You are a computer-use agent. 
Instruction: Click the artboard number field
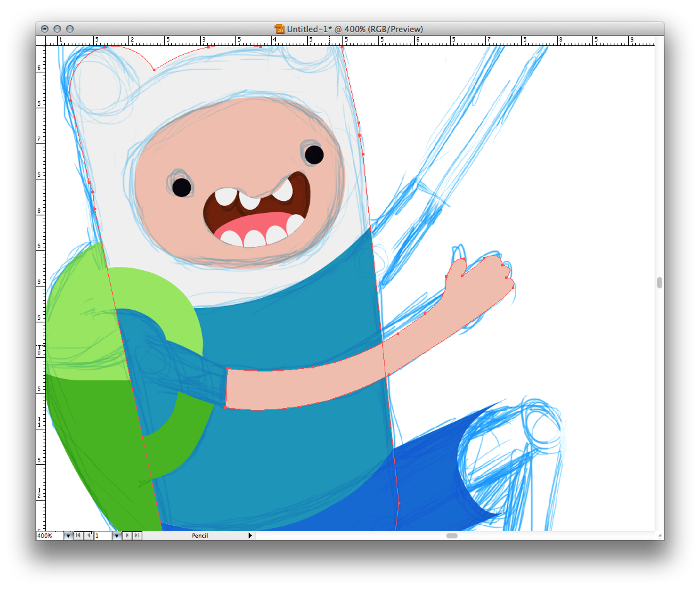[x=103, y=536]
